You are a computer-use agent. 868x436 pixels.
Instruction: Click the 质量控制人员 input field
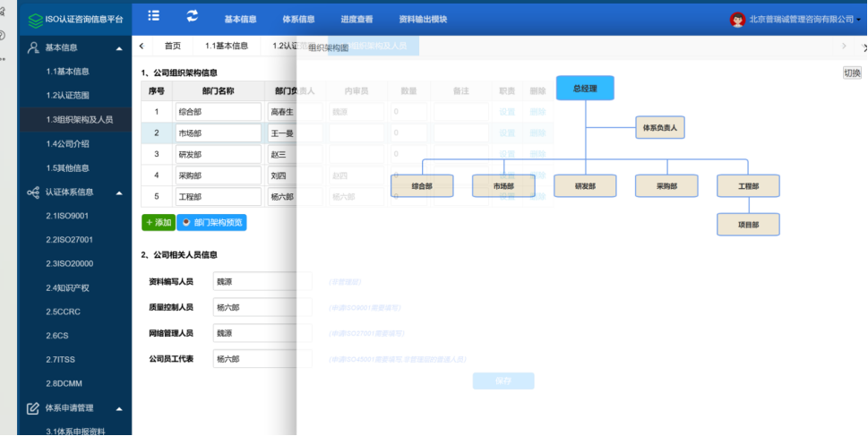[x=262, y=307]
